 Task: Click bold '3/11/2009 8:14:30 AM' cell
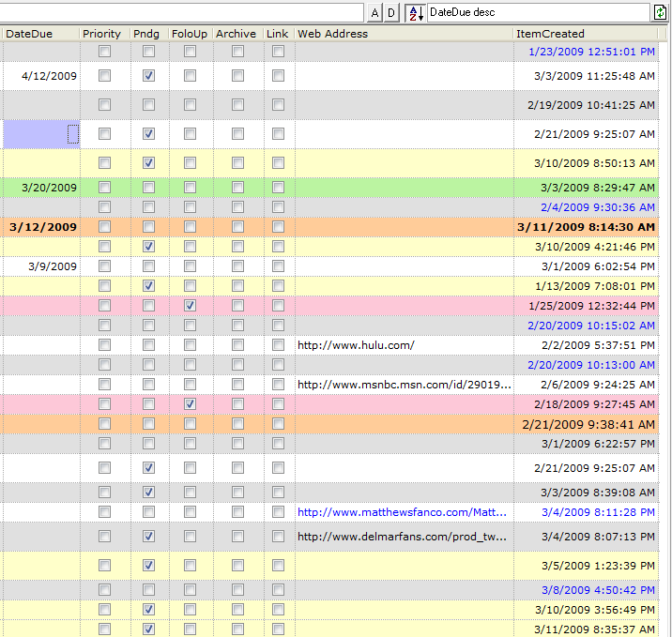586,227
